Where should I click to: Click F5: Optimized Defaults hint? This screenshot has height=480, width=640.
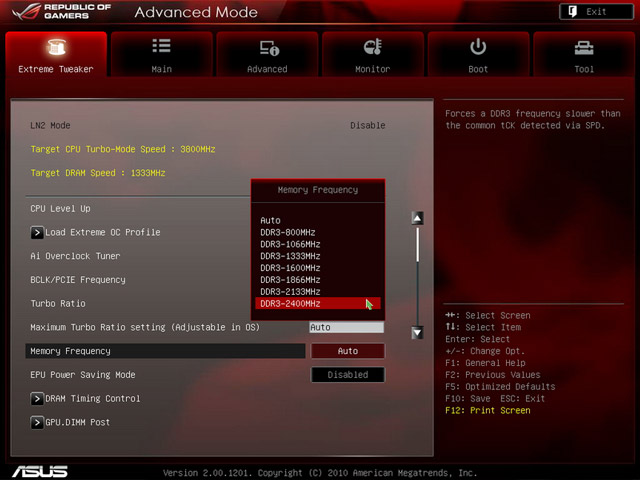click(500, 387)
